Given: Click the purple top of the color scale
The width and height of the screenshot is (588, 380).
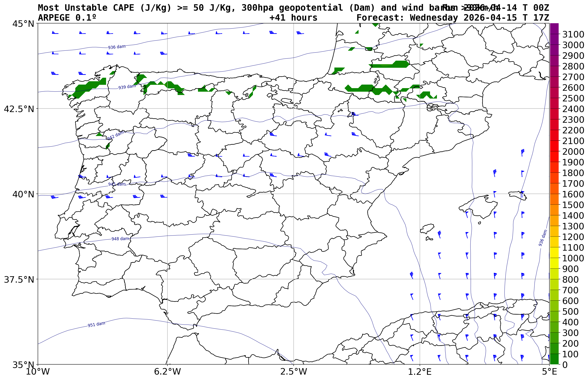Looking at the screenshot, I should click(x=554, y=27).
